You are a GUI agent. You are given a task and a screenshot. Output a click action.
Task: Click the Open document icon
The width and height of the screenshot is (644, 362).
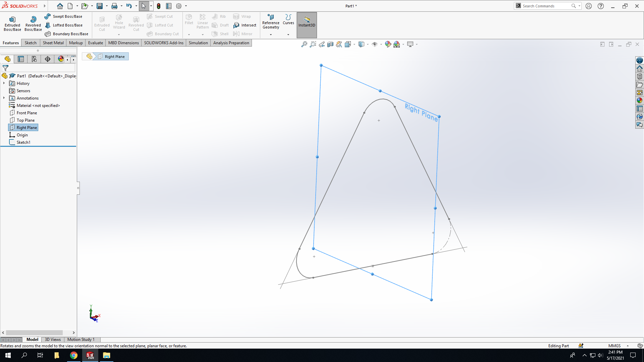85,6
